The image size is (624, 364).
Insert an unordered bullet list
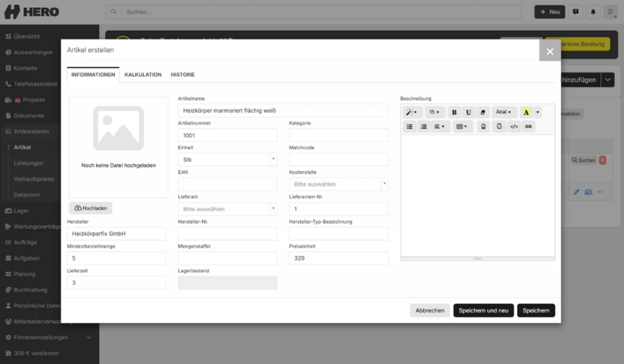(410, 127)
